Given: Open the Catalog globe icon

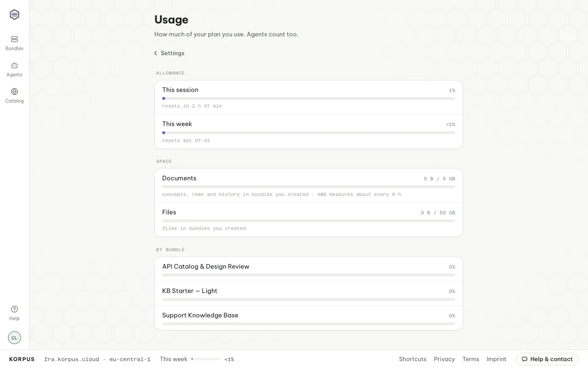Looking at the screenshot, I should click(14, 92).
